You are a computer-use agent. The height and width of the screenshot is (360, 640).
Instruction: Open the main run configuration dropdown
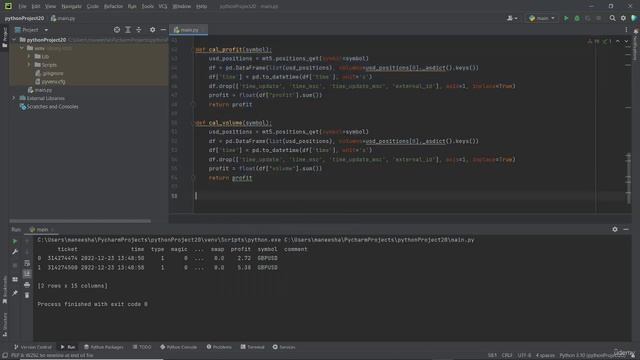(542, 18)
